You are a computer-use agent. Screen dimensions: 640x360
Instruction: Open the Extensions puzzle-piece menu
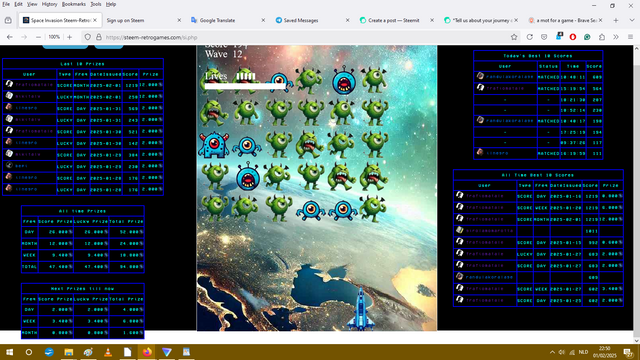602,37
